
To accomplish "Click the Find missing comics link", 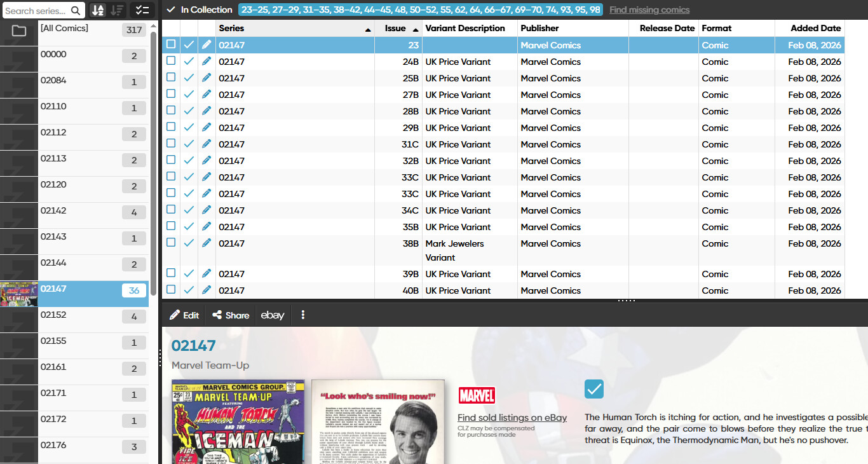I will tap(649, 10).
